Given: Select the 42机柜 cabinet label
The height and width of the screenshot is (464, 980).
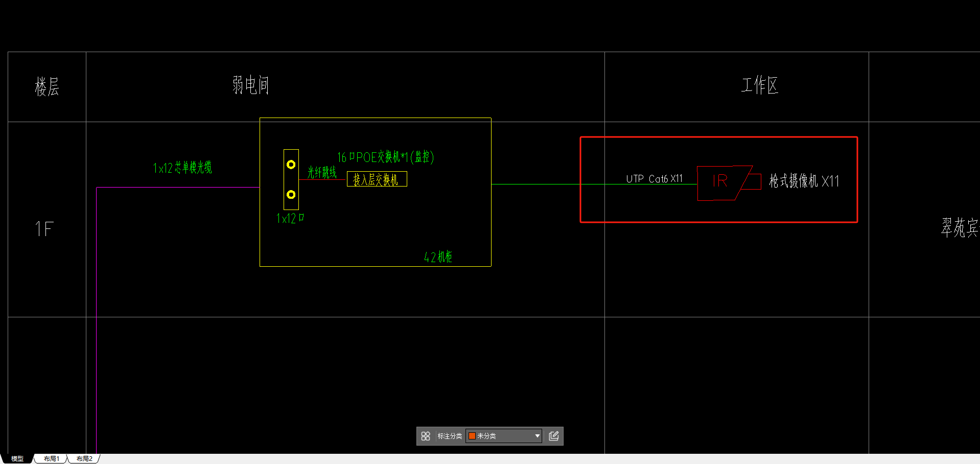Looking at the screenshot, I should coord(438,257).
